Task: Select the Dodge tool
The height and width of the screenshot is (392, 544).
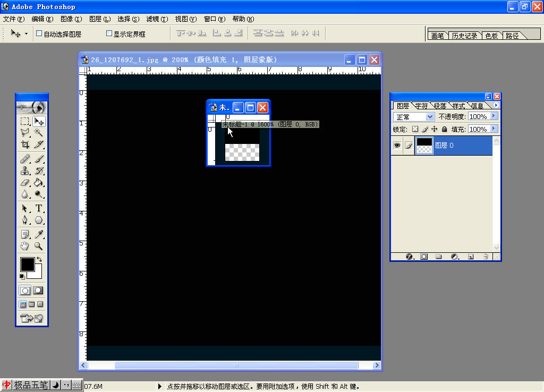Action: 38,194
